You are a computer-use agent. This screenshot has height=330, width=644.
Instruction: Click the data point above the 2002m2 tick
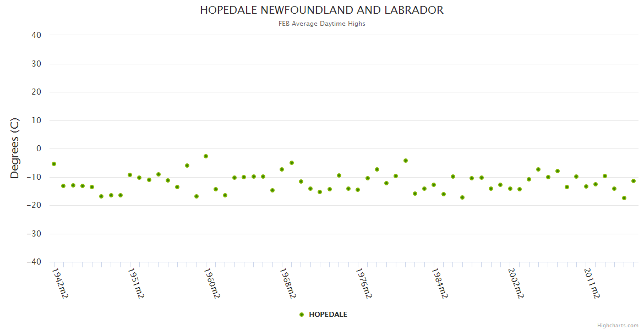pos(510,189)
